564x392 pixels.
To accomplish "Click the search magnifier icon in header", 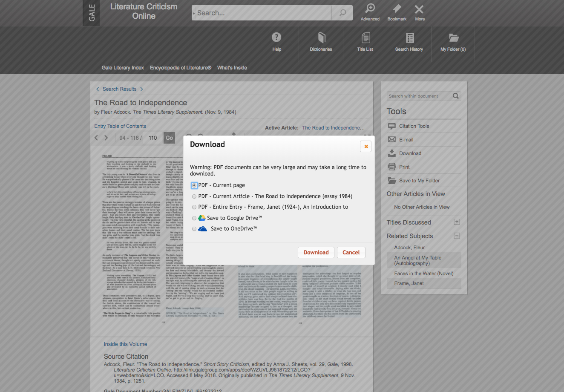I will click(342, 13).
